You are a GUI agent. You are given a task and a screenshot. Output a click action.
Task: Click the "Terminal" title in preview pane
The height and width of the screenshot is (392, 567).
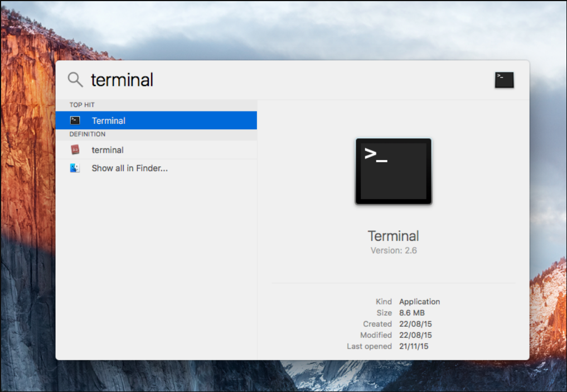point(394,236)
